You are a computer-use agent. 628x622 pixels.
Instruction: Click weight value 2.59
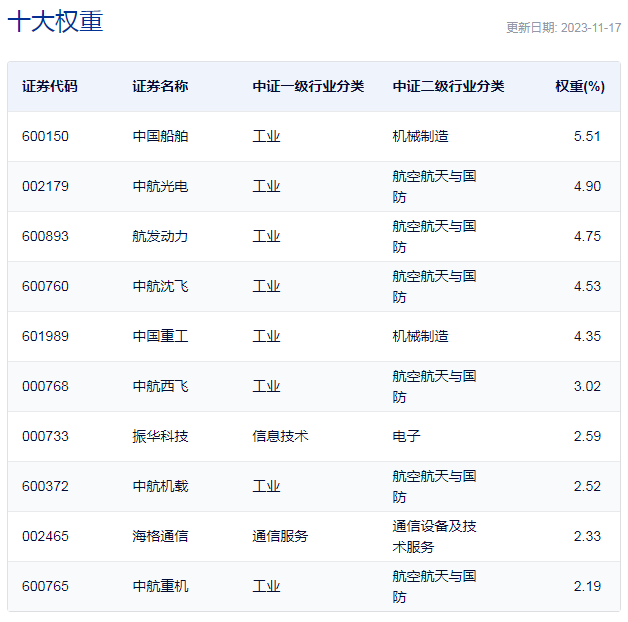587,436
